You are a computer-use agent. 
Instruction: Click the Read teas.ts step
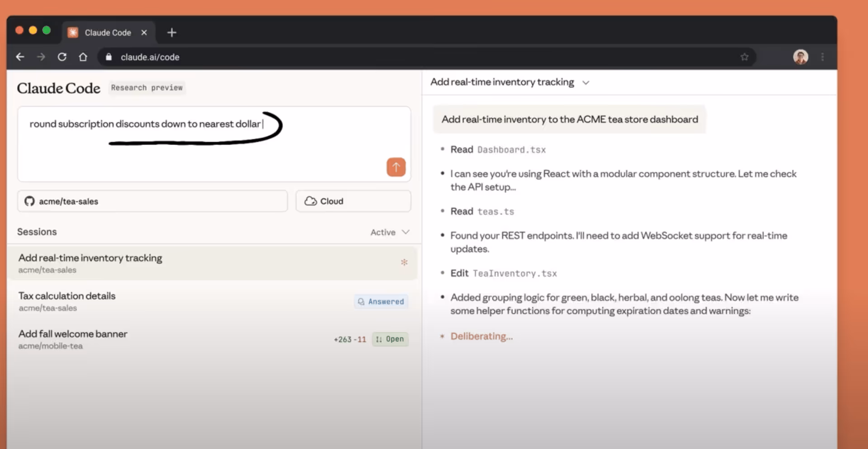click(482, 211)
